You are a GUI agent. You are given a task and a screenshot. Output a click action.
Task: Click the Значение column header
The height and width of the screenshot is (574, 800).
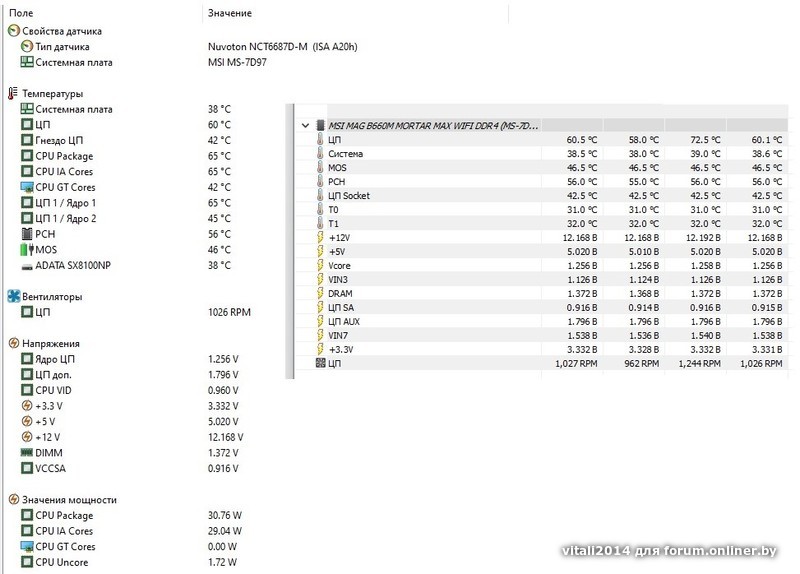(230, 13)
